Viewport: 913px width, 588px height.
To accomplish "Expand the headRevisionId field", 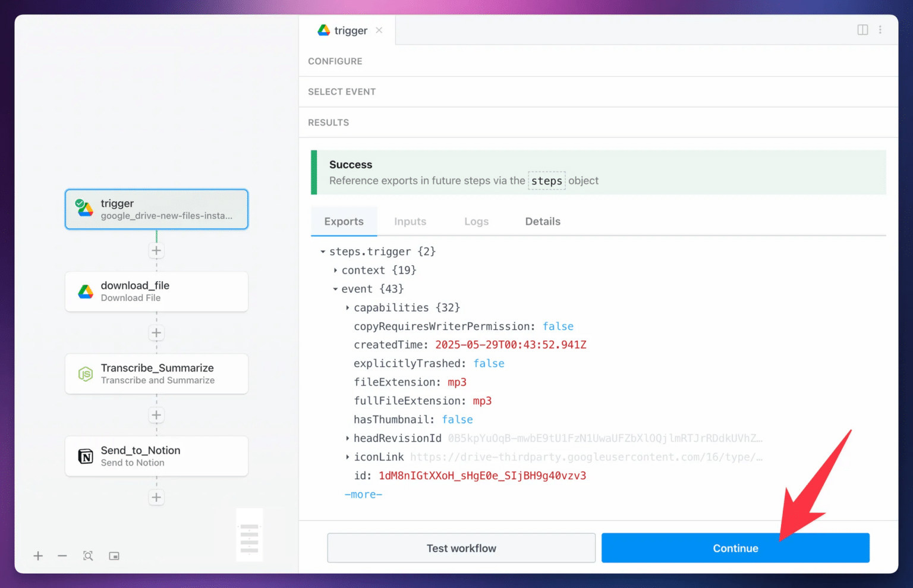I will pyautogui.click(x=348, y=438).
